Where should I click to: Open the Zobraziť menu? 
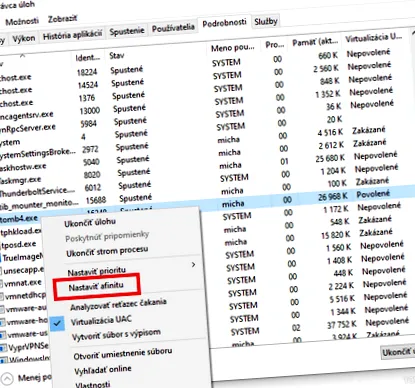(x=62, y=19)
